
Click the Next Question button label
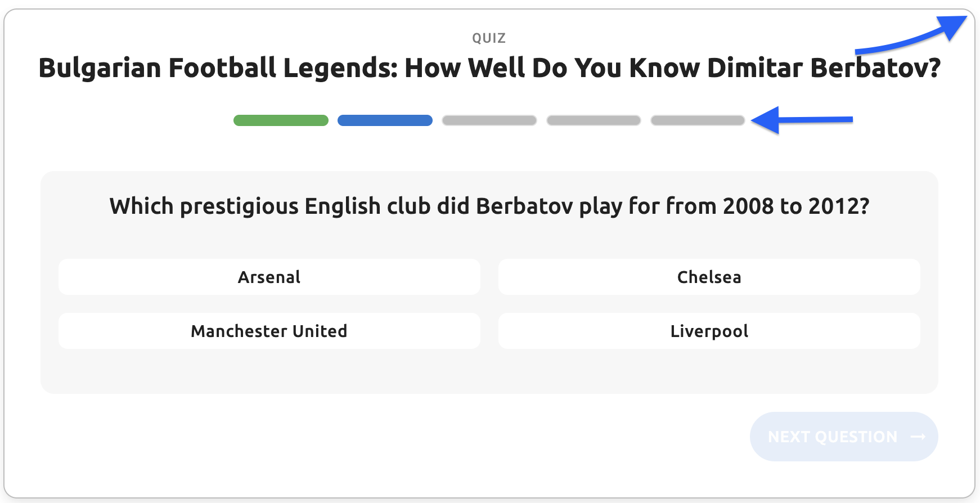[833, 437]
